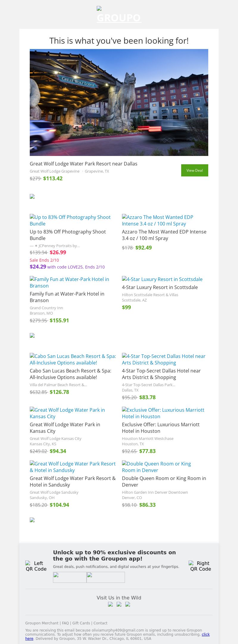238x644 pixels.
Task: Click the Groupon logo at top
Action: point(119,15)
